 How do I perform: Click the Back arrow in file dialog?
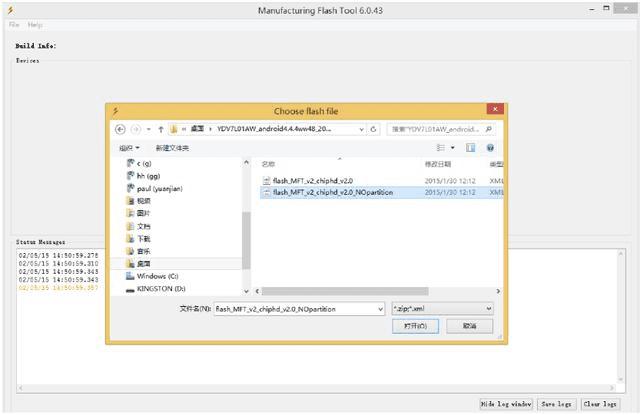[x=120, y=129]
